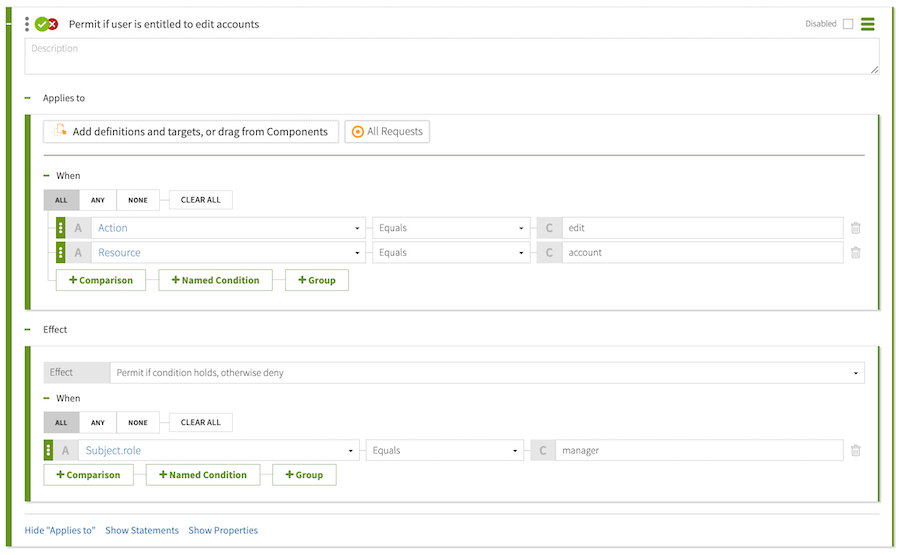900x555 pixels.
Task: Open the Equals operator dropdown for Subject.role
Action: tap(445, 451)
